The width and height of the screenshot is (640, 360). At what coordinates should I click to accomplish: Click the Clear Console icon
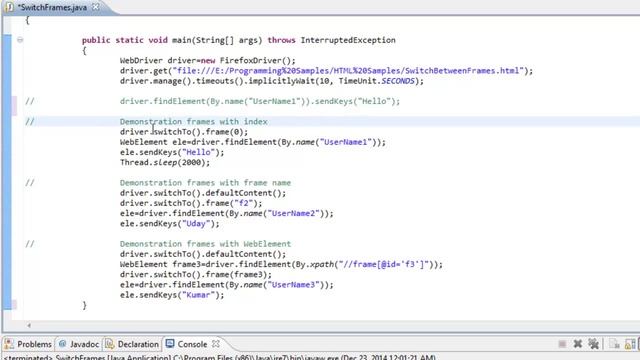pyautogui.click(x=614, y=344)
